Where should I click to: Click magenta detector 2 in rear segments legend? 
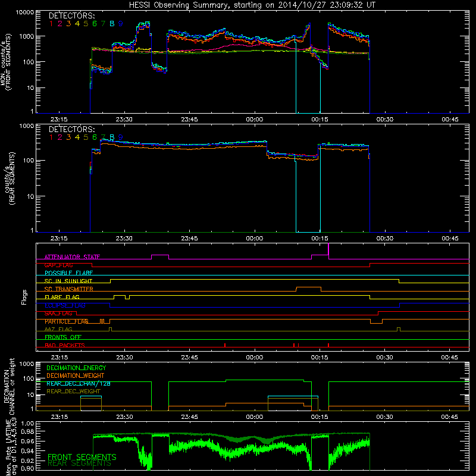click(60, 137)
